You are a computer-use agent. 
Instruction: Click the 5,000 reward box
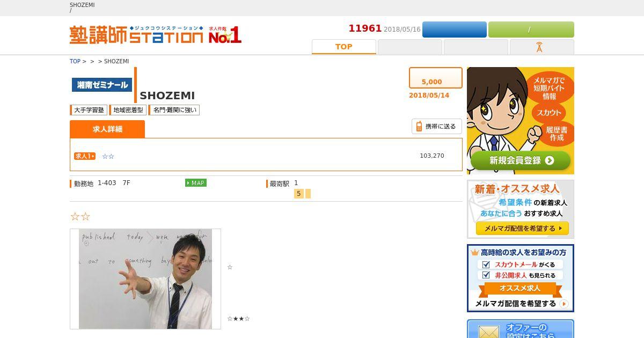tap(436, 78)
